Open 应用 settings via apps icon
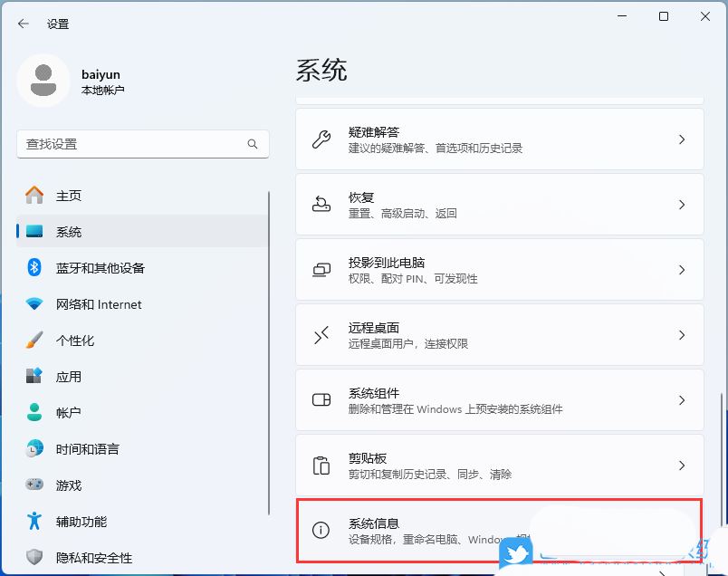 click(x=34, y=377)
